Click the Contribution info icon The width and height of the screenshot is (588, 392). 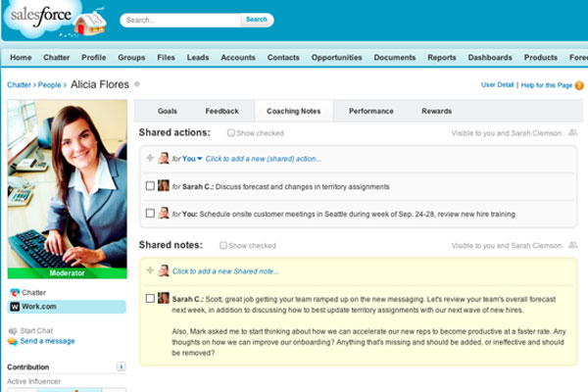click(121, 367)
